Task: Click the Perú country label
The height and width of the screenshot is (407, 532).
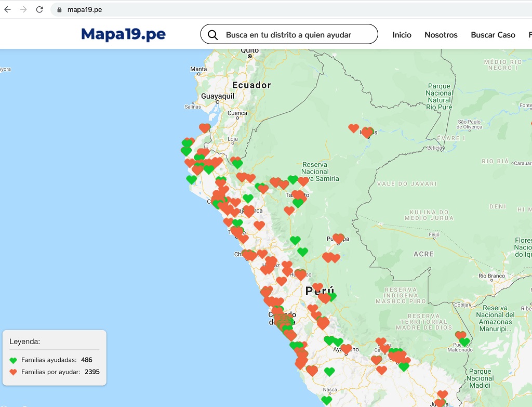Action: pyautogui.click(x=320, y=291)
